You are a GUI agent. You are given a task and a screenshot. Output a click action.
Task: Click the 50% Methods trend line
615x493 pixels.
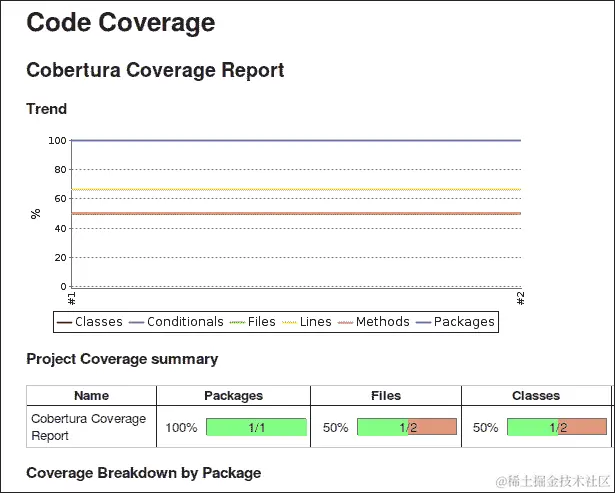[x=296, y=213]
